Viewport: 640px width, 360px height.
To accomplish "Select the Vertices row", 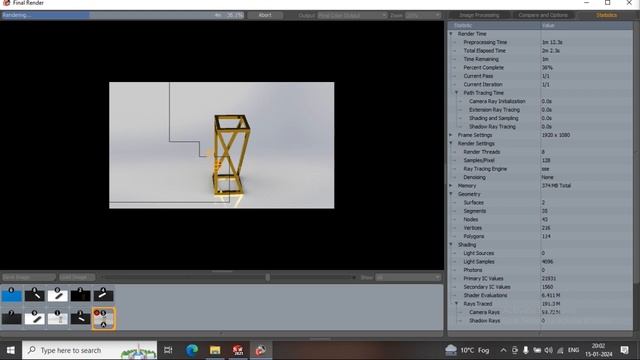I will coord(540,228).
